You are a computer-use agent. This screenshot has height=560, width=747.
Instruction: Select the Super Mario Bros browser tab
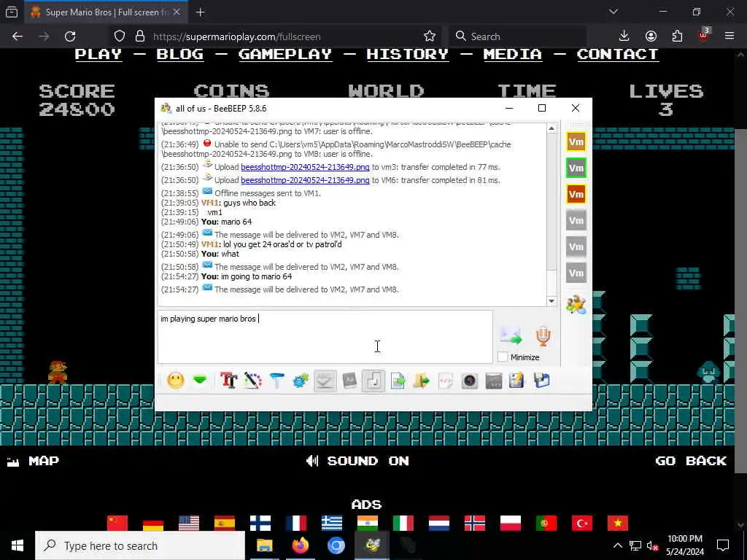(x=105, y=12)
